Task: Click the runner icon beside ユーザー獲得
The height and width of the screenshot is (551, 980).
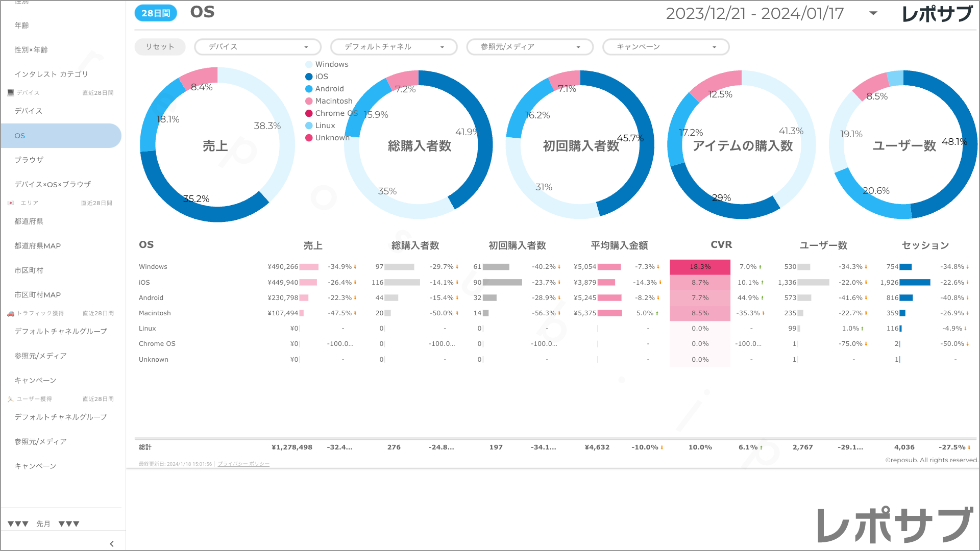Action: (x=11, y=399)
